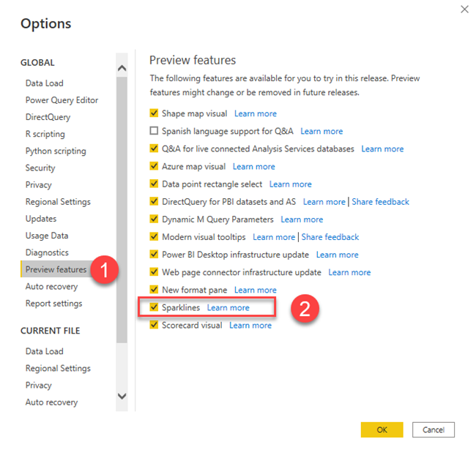Toggle the Scorecard visual checkbox

tap(154, 325)
